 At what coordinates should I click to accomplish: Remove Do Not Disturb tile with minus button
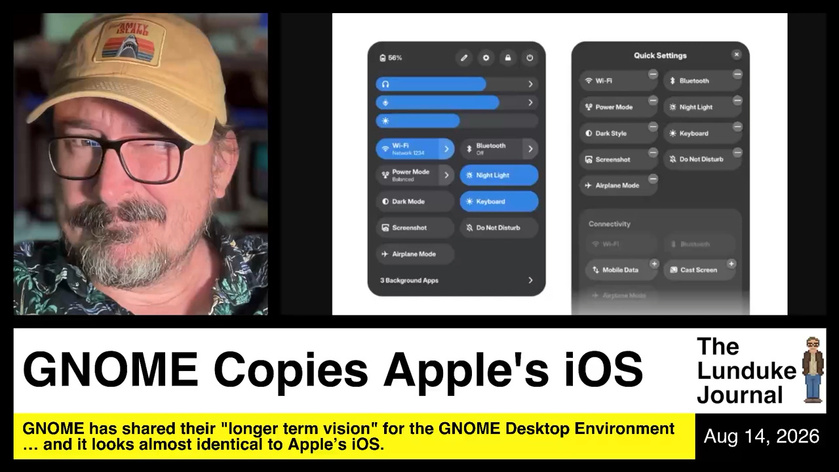(x=737, y=153)
